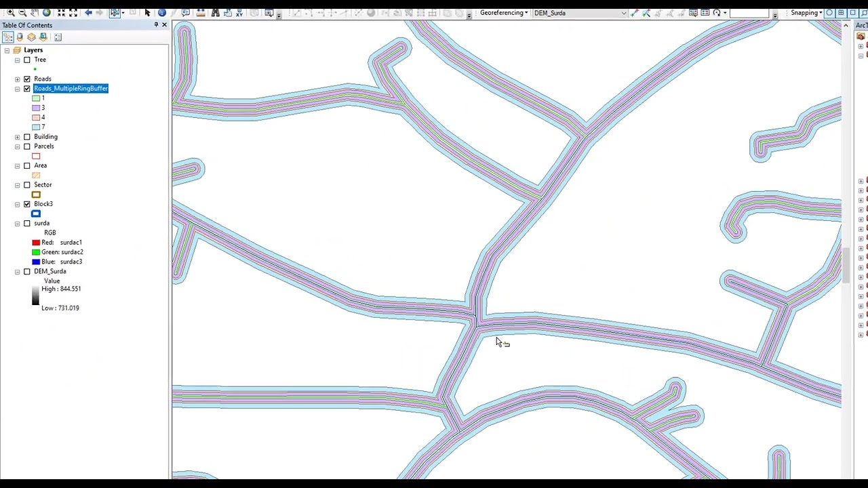
Task: Collapse the Tree layer legend
Action: pos(18,60)
